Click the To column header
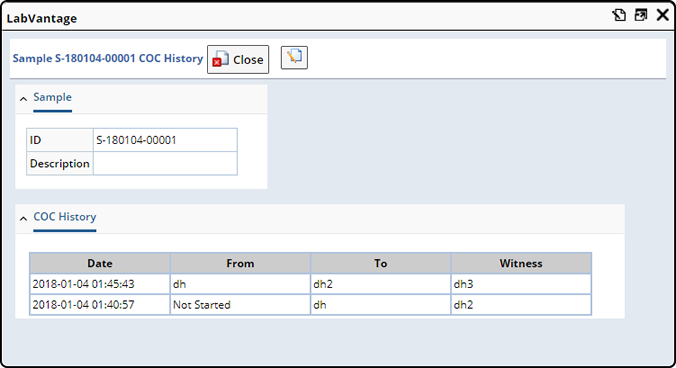 (381, 263)
